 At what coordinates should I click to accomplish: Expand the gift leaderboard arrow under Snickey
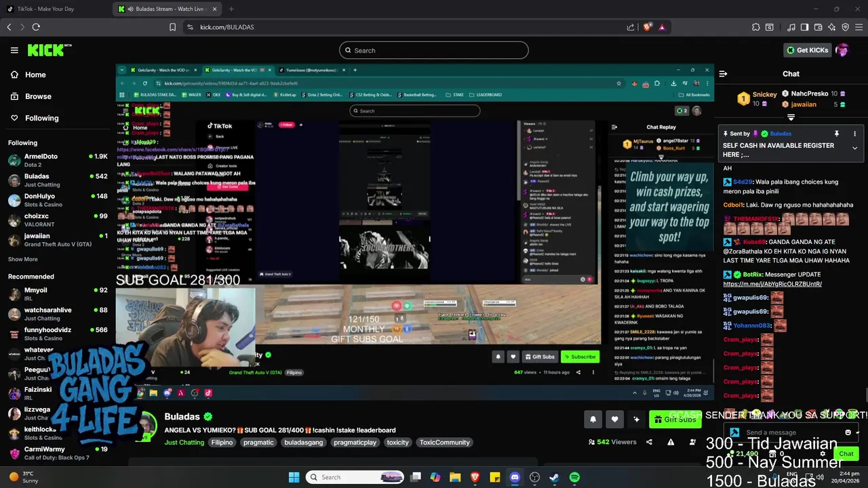(791, 117)
